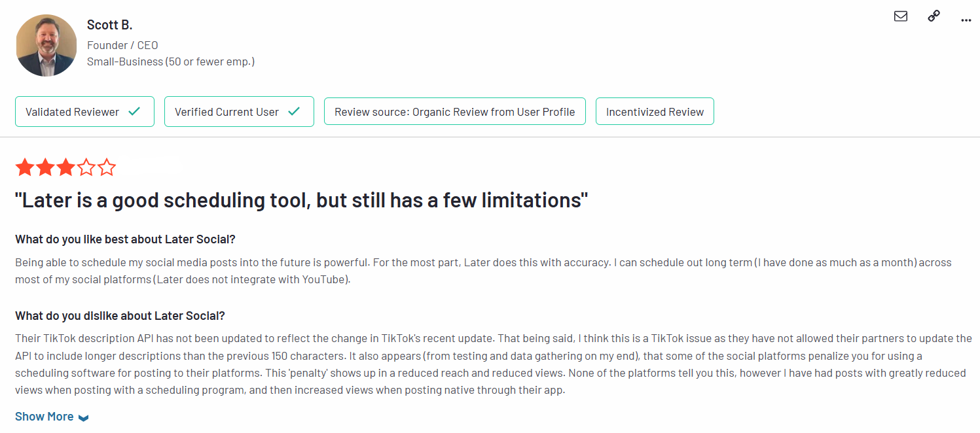The image size is (980, 433).
Task: Click the fifth empty star outline
Action: tap(106, 167)
